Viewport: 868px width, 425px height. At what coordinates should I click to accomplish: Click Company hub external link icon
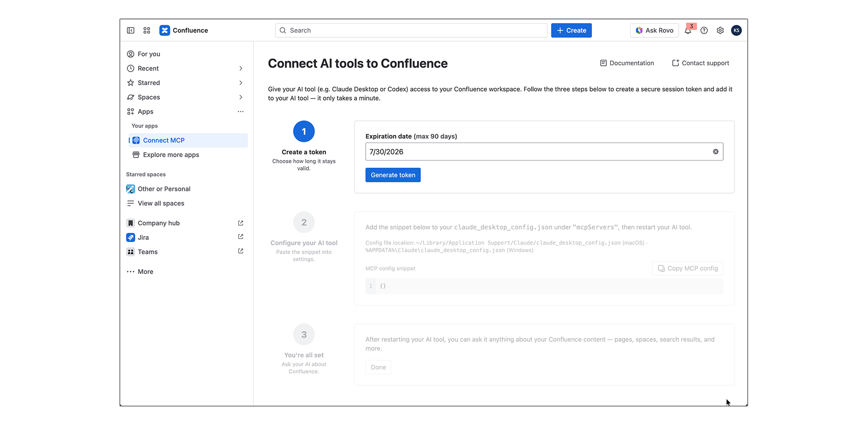click(241, 223)
